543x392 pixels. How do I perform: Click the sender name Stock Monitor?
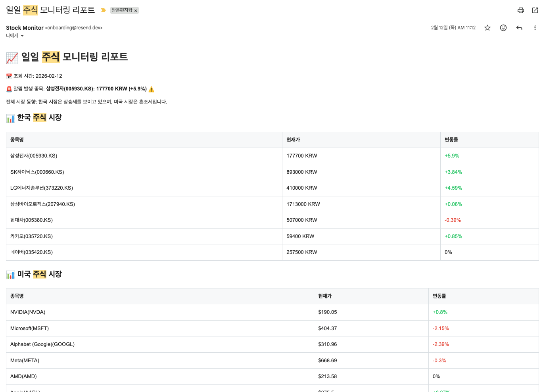25,28
